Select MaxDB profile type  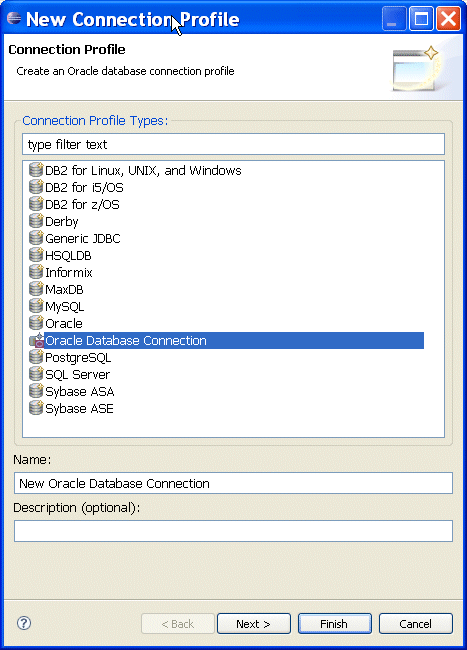(x=64, y=289)
